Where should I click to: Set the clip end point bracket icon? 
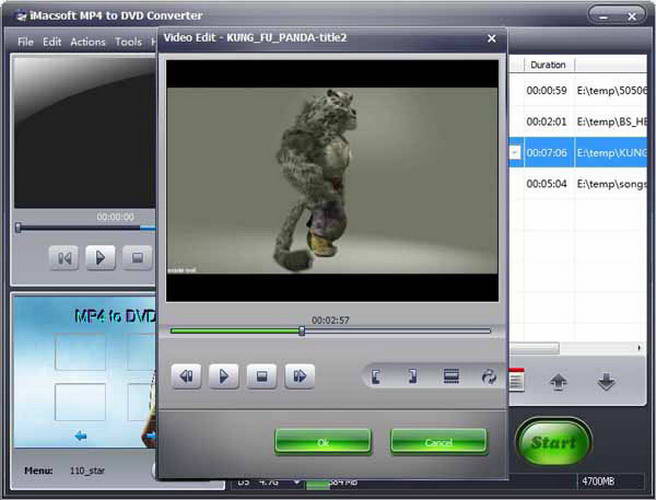coord(413,377)
